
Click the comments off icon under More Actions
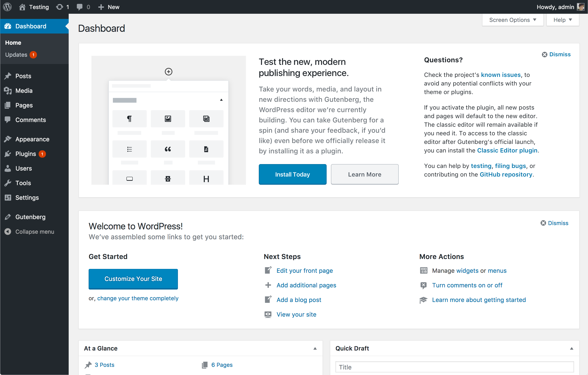tap(424, 285)
